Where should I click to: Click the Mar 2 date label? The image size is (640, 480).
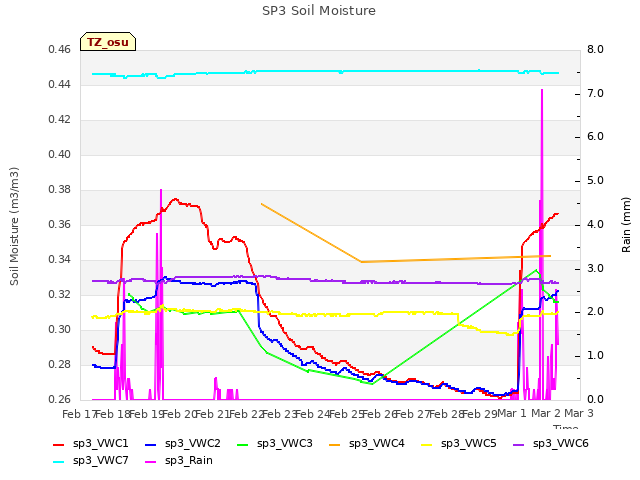pyautogui.click(x=546, y=414)
